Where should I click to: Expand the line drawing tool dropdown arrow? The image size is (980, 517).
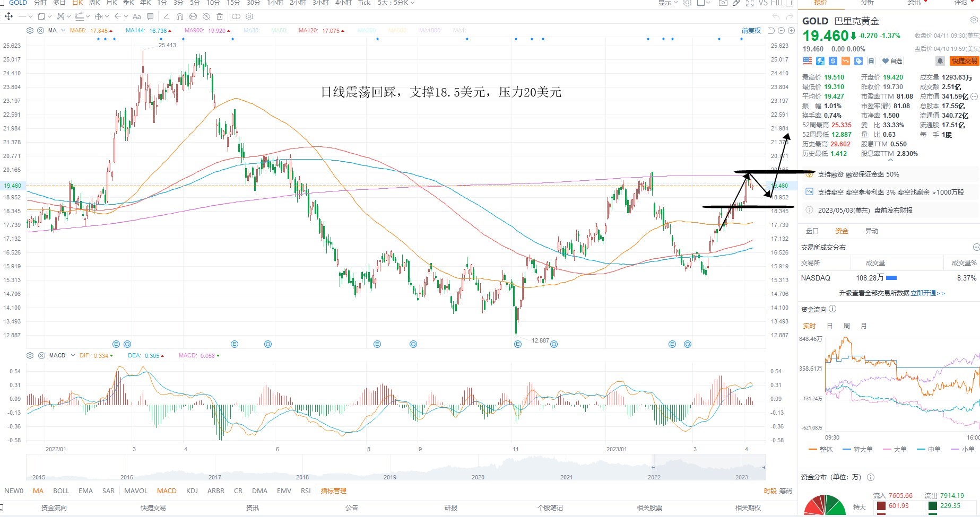coord(30,16)
